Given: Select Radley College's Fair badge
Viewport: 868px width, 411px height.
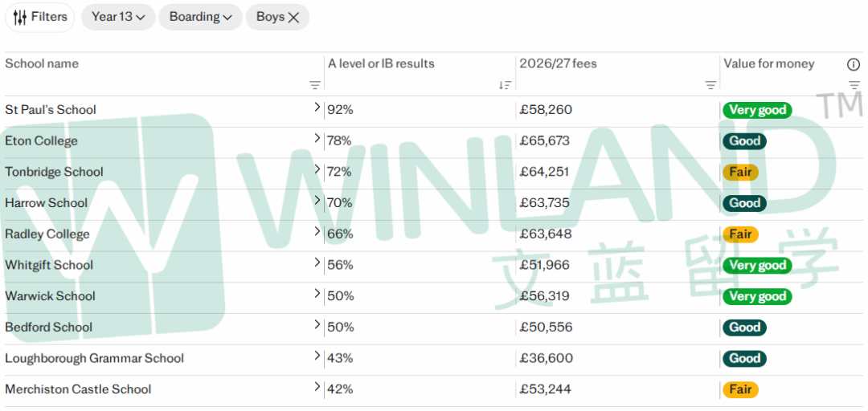Looking at the screenshot, I should click(740, 234).
